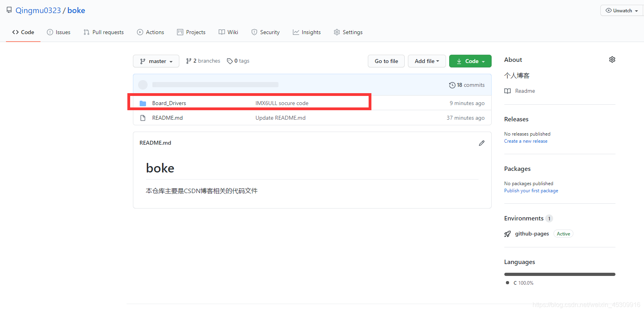Viewport: 644px width, 312px height.
Task: Click the 37 minutes ago timestamp
Action: point(465,118)
